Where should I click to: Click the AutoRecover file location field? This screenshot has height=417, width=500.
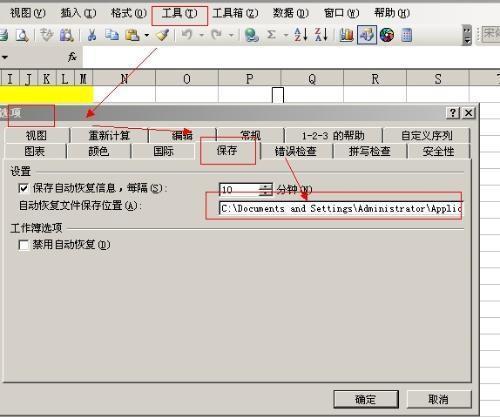tap(341, 208)
